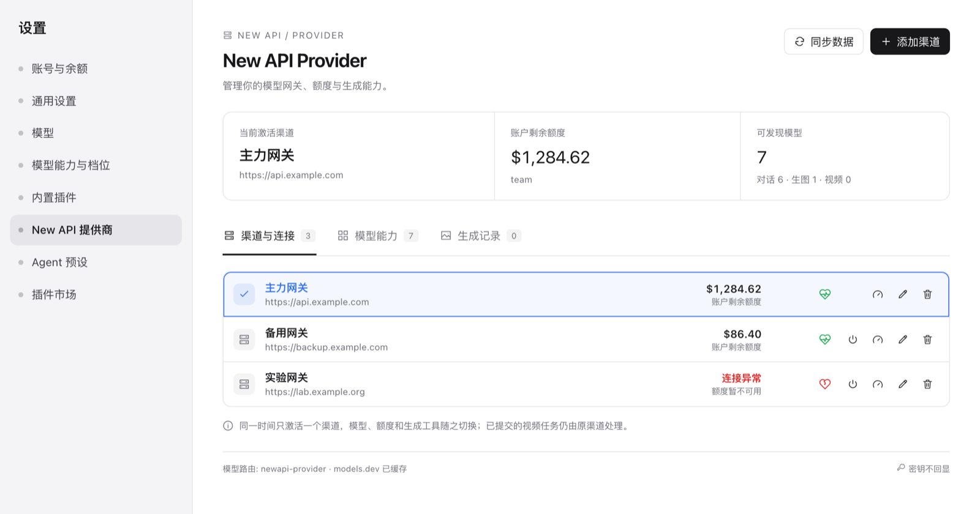Click the https://backup.example.com URL
980x514 pixels.
click(x=326, y=348)
